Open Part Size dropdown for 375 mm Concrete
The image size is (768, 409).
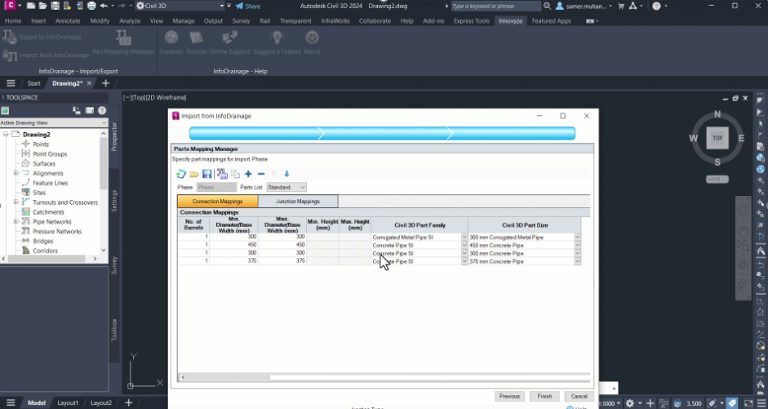pyautogui.click(x=577, y=262)
